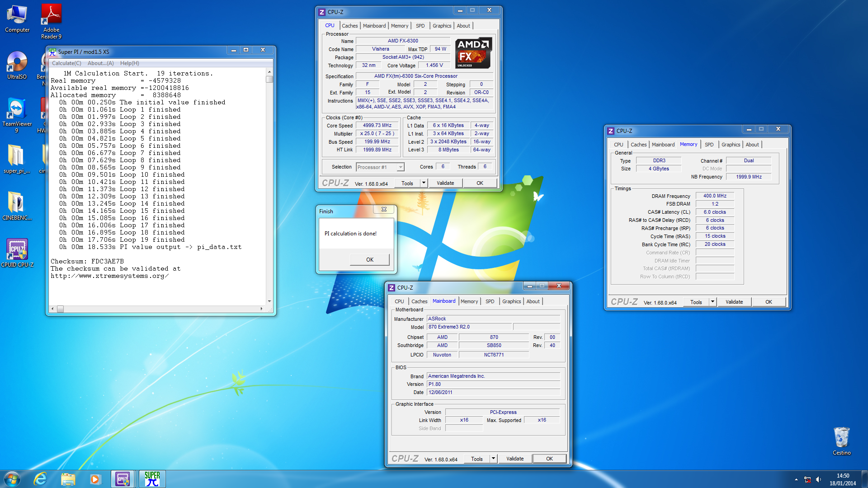Screen dimensions: 868x488
Task: Switch to Memory tab in Mainboard window
Action: click(469, 301)
